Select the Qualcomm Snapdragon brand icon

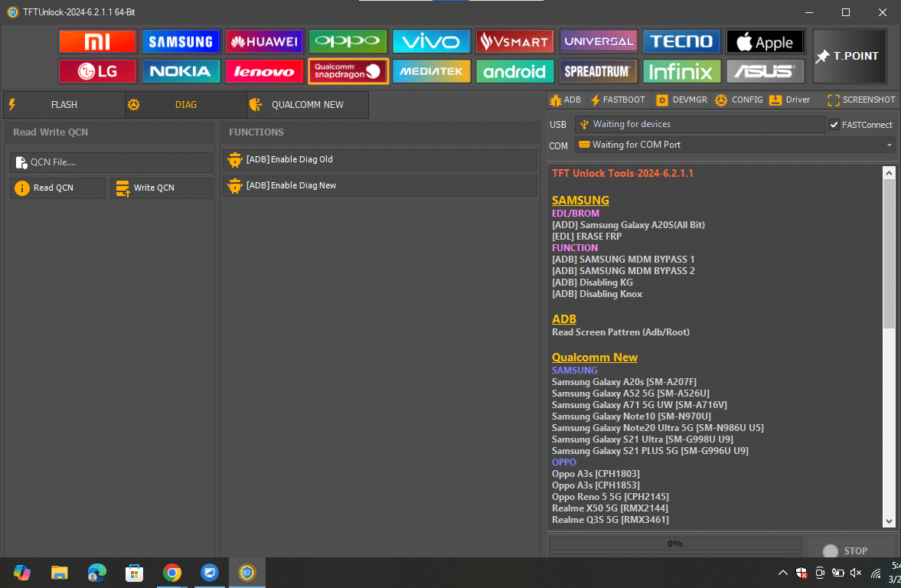pyautogui.click(x=348, y=71)
